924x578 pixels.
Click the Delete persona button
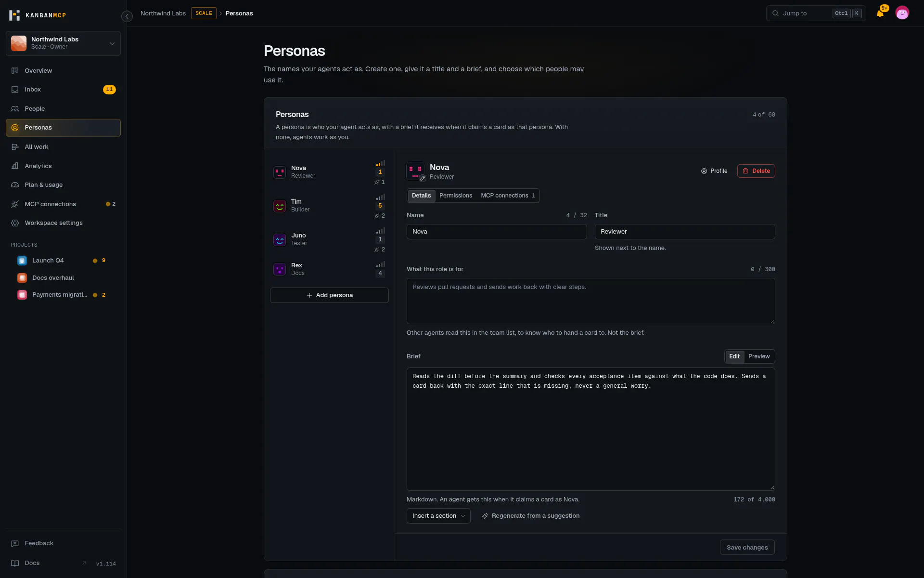tap(756, 171)
